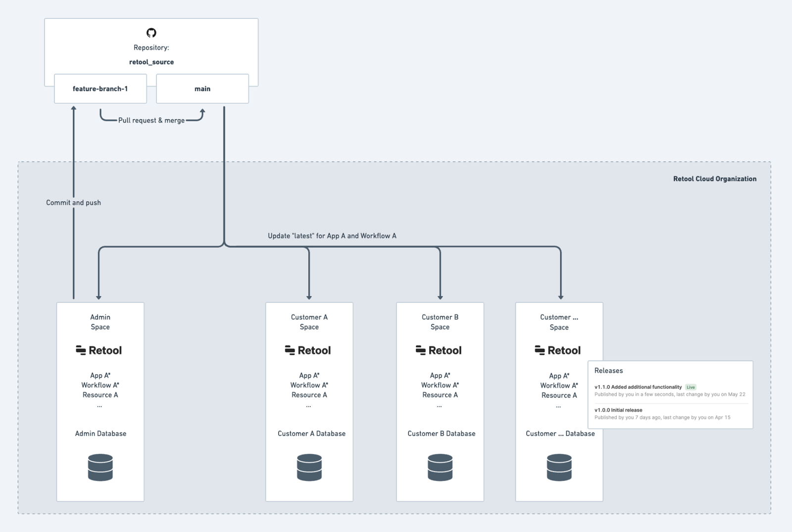Click 'Workflow A*' in Customer ... Space
Viewport: 792px width, 532px height.
click(559, 386)
